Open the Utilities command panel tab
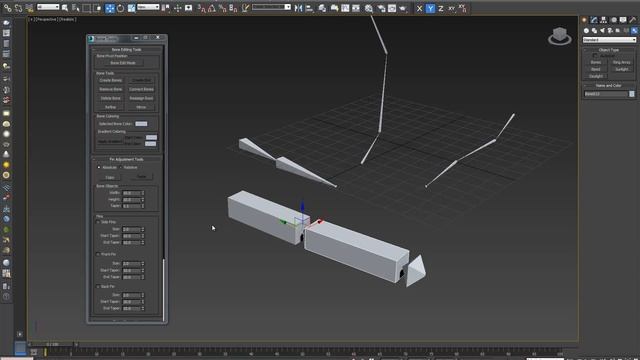The height and width of the screenshot is (360, 640). (x=633, y=20)
